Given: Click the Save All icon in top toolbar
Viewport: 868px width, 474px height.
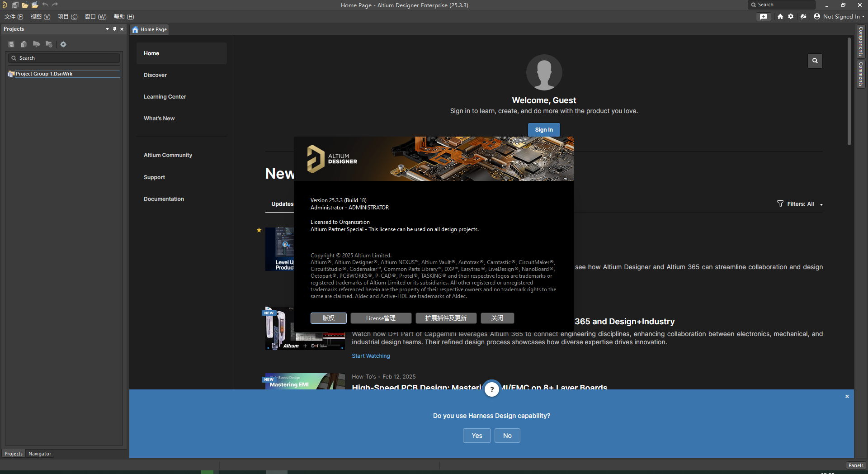Looking at the screenshot, I should 15,5.
